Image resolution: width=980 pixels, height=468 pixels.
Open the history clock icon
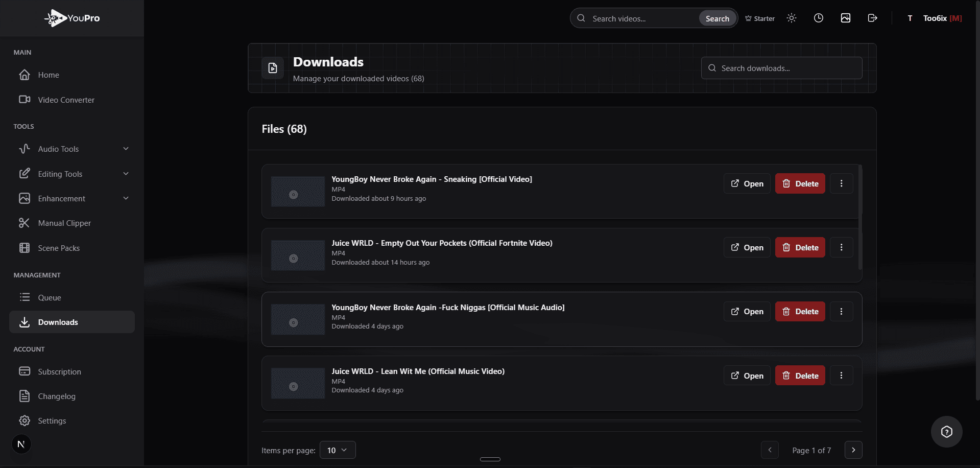tap(819, 18)
